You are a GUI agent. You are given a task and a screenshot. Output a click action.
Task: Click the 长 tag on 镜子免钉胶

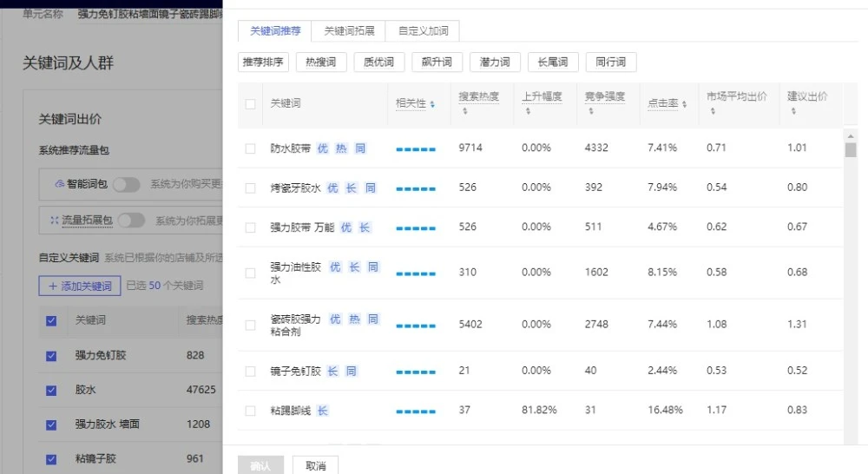[x=332, y=371]
